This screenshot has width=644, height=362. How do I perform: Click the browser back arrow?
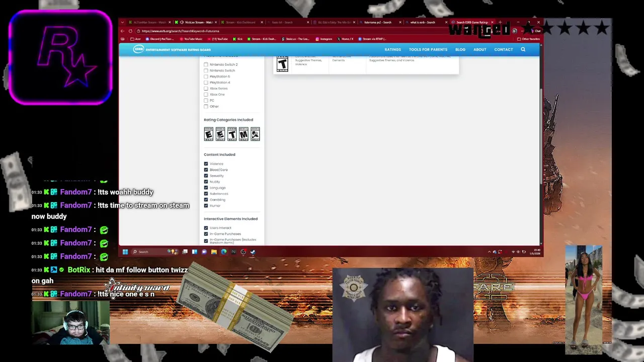pos(123,31)
